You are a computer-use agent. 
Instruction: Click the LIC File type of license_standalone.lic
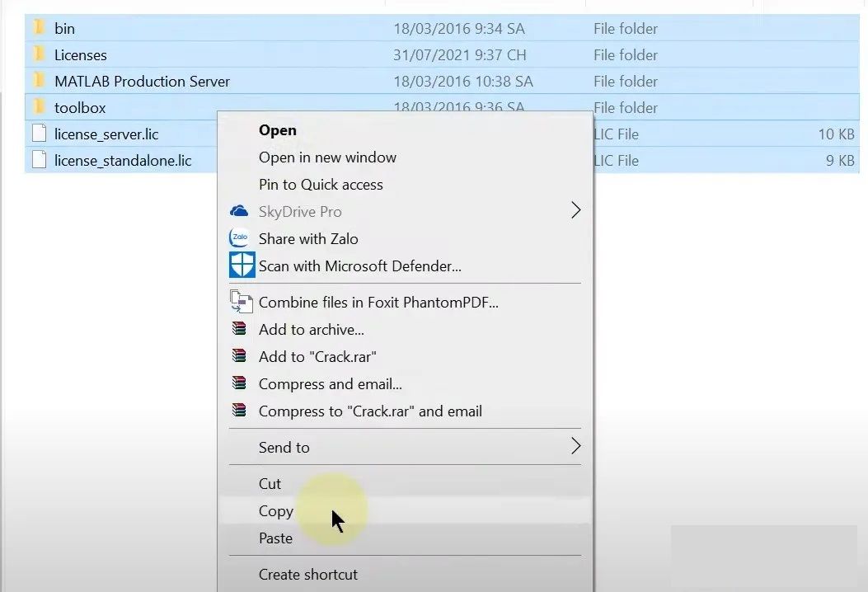pos(616,161)
